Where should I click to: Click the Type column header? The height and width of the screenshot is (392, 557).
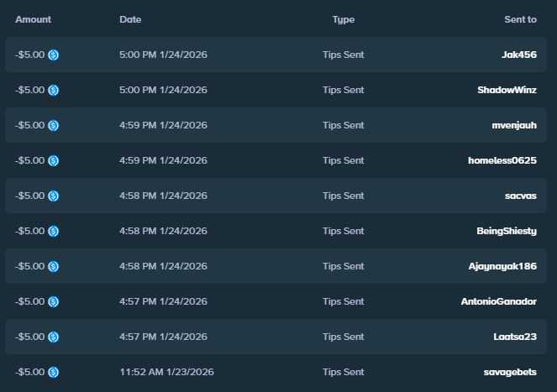[344, 20]
